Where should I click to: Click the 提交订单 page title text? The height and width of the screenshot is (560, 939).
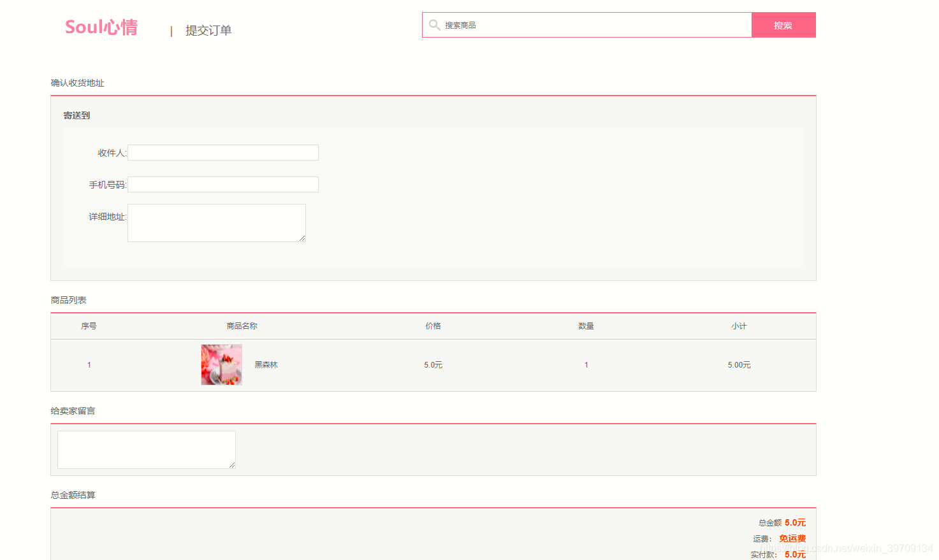click(208, 30)
